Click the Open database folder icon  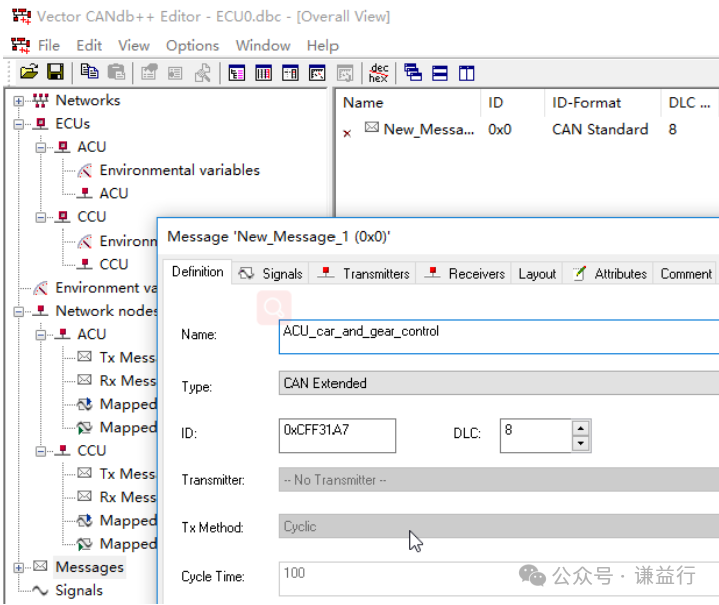click(x=29, y=72)
